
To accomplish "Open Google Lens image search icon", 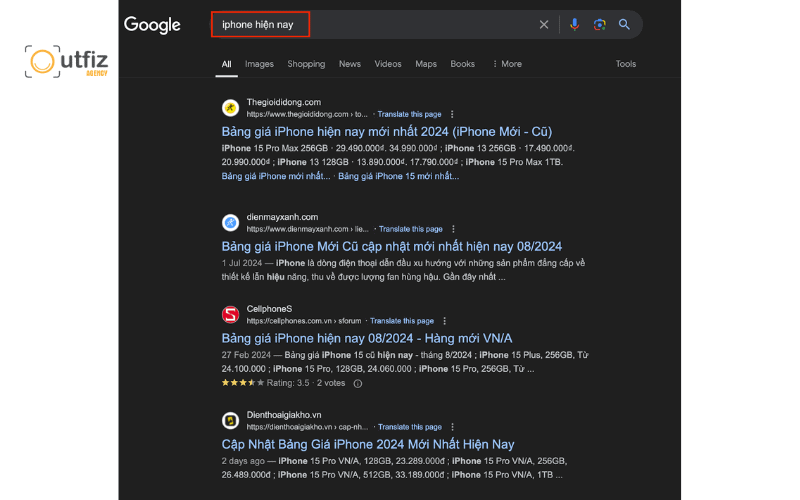I will tap(599, 24).
